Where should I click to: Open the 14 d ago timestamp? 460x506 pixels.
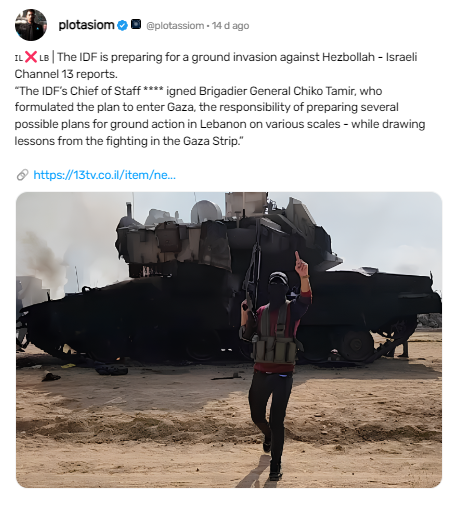[230, 26]
